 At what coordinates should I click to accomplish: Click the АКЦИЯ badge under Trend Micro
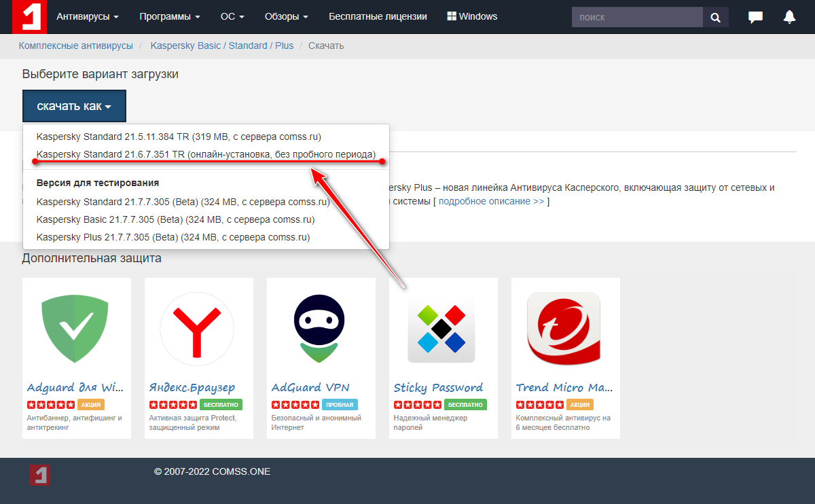pos(580,404)
